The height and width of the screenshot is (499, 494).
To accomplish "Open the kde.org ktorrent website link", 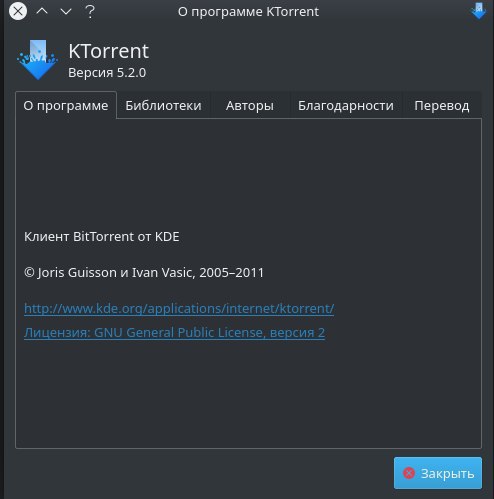I will [179, 308].
